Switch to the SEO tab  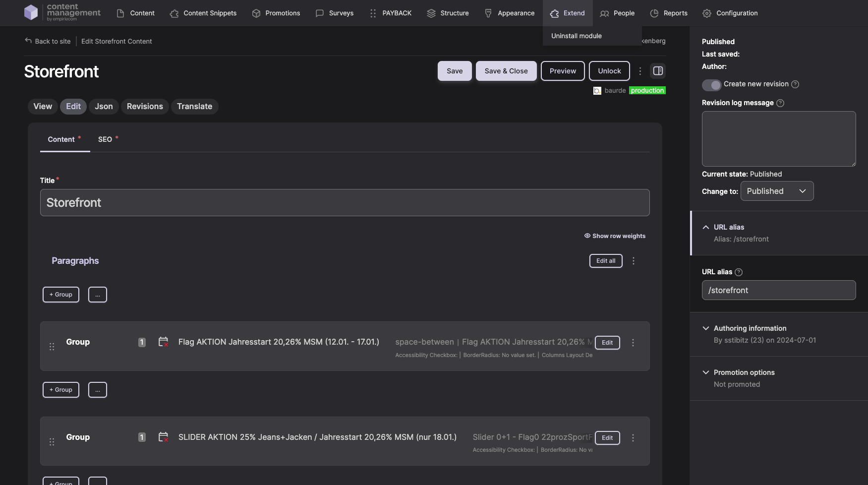tap(105, 139)
